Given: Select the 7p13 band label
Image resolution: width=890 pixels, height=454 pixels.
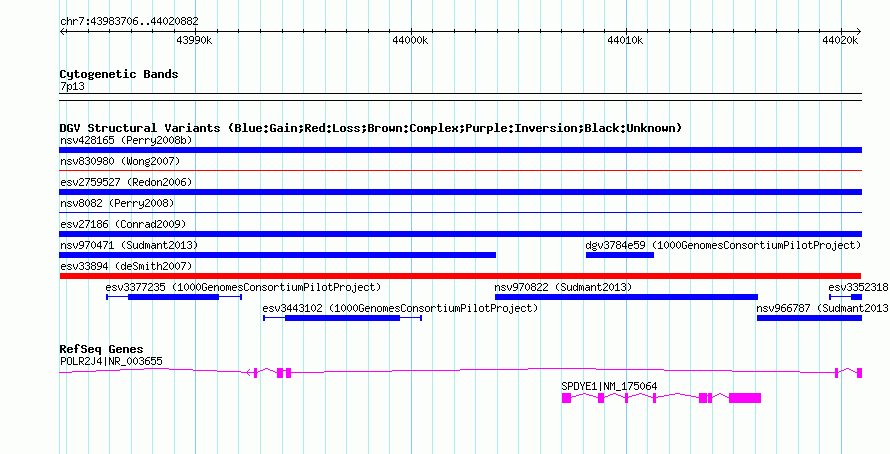Looking at the screenshot, I should point(72,87).
